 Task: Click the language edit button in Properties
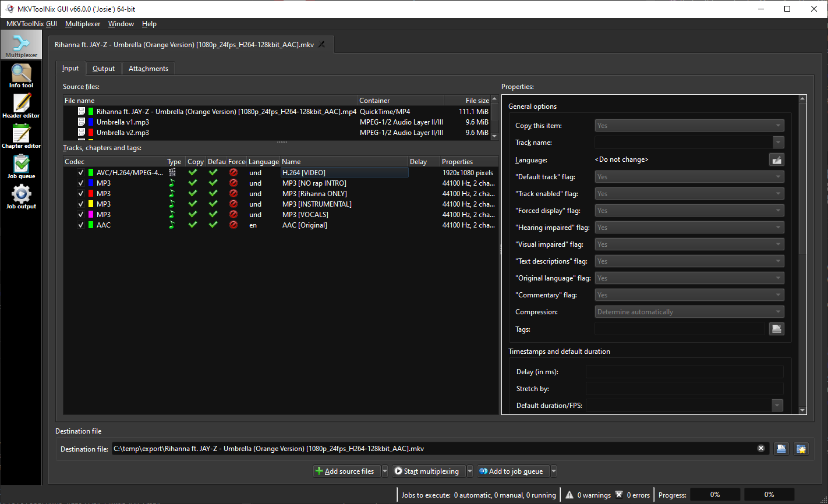pos(777,159)
